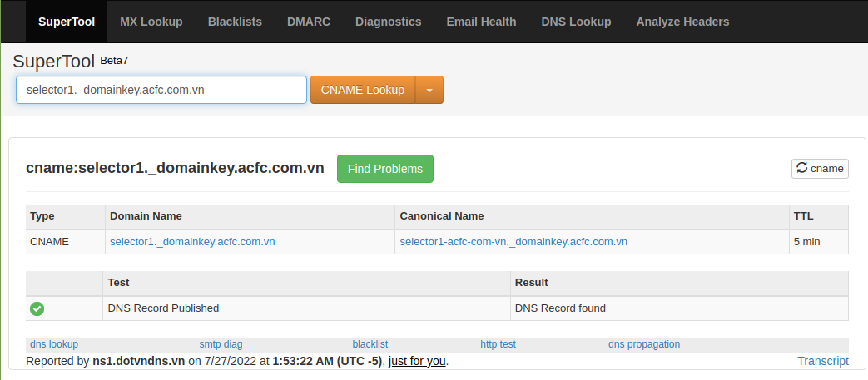Click the CNAME Lookup button
This screenshot has width=868, height=380.
pyautogui.click(x=363, y=90)
